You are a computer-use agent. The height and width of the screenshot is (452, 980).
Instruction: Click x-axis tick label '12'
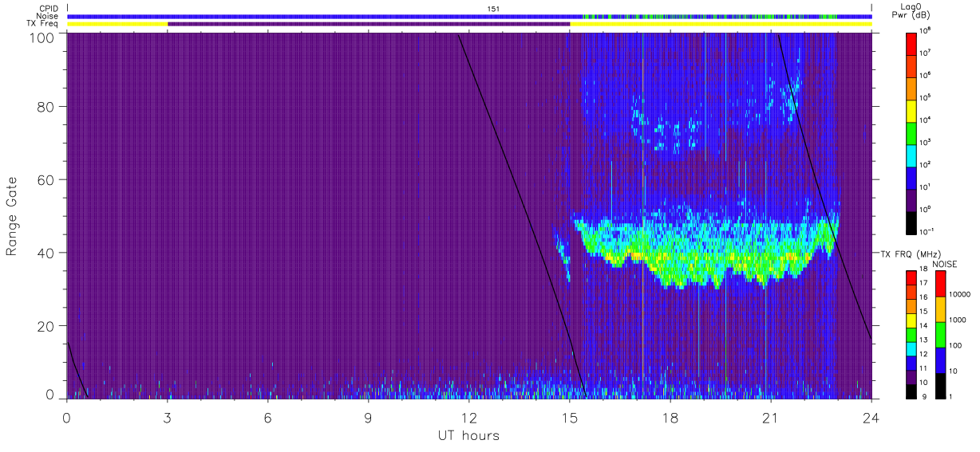coord(468,418)
